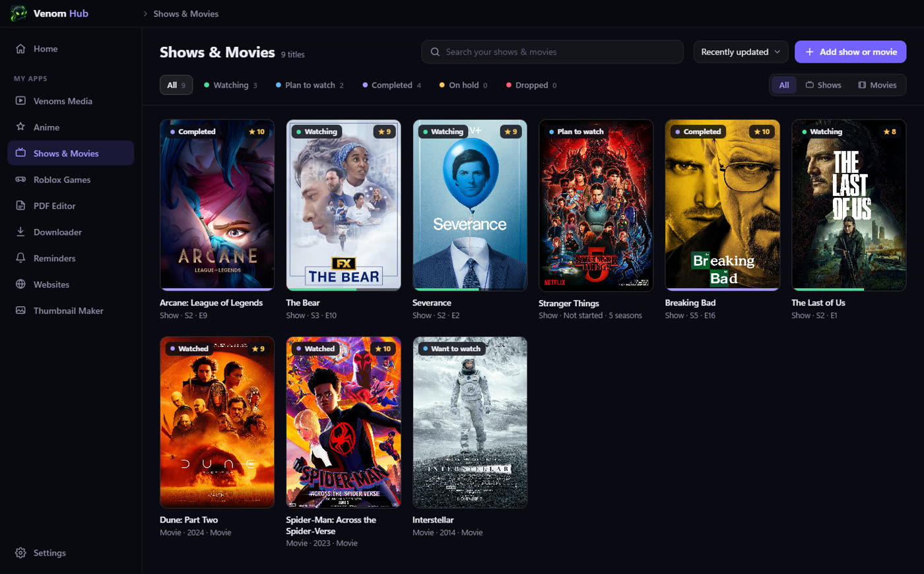Viewport: 924px width, 574px height.
Task: Click the Shows & Movies TV icon
Action: pyautogui.click(x=20, y=153)
